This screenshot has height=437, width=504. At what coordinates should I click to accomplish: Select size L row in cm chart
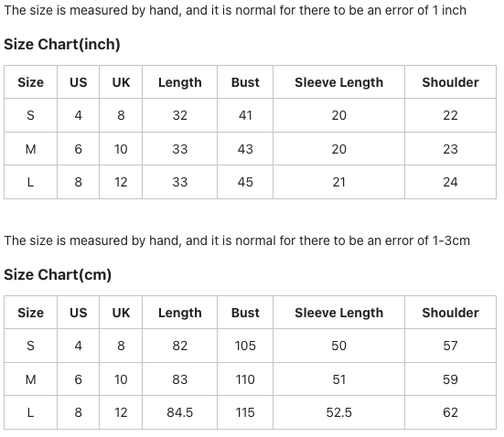pyautogui.click(x=250, y=412)
